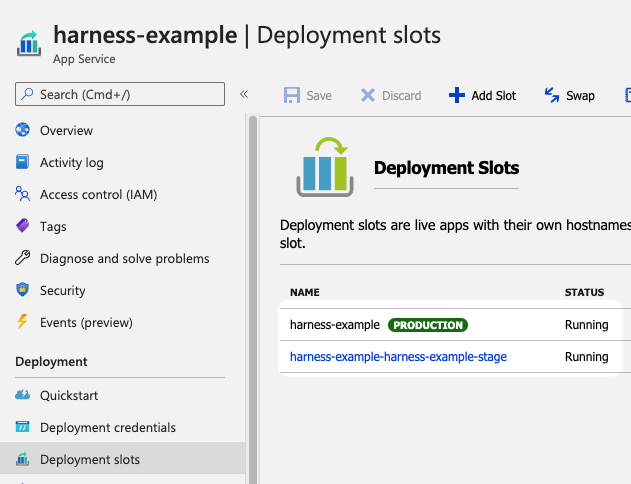631x484 pixels.
Task: Click the Swap arrows icon
Action: click(552, 95)
